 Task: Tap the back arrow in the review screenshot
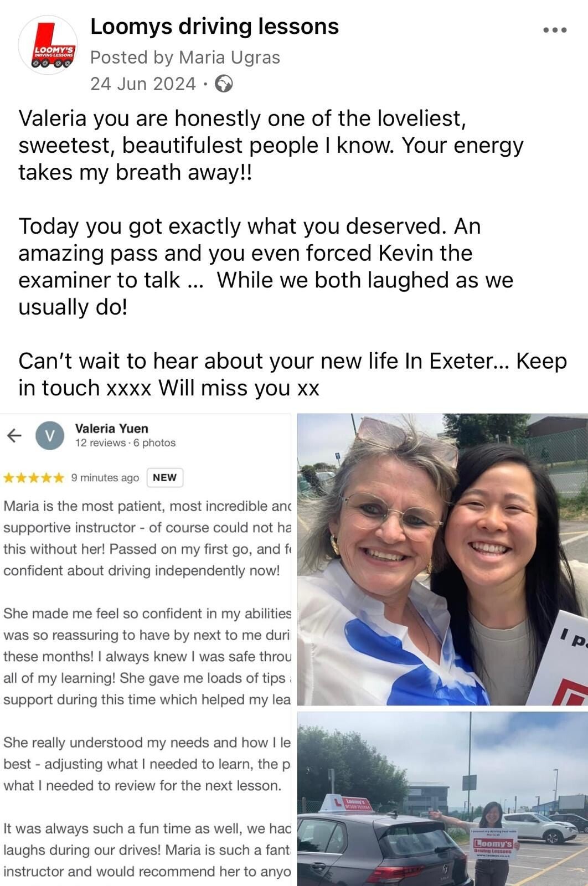click(x=14, y=436)
